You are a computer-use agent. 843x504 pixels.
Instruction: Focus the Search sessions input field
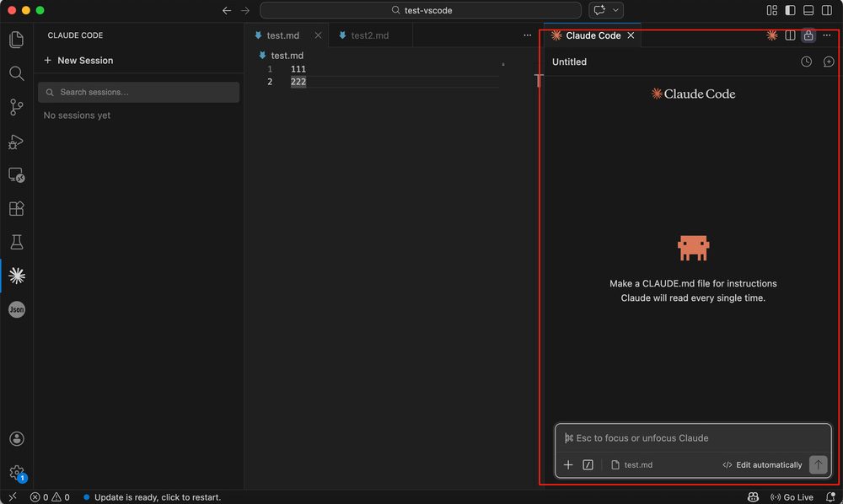pyautogui.click(x=139, y=92)
